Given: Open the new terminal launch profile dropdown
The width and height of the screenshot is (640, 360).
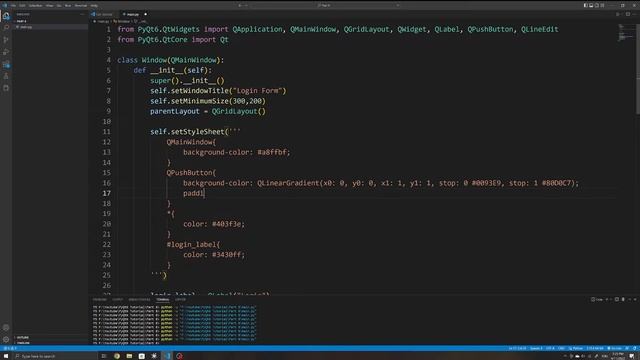Looking at the screenshot, I should click(x=610, y=299).
